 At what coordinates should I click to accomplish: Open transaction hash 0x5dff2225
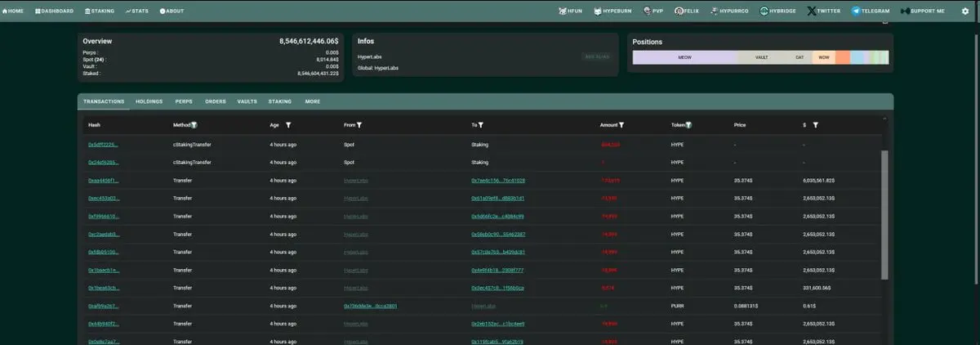pyautogui.click(x=104, y=145)
